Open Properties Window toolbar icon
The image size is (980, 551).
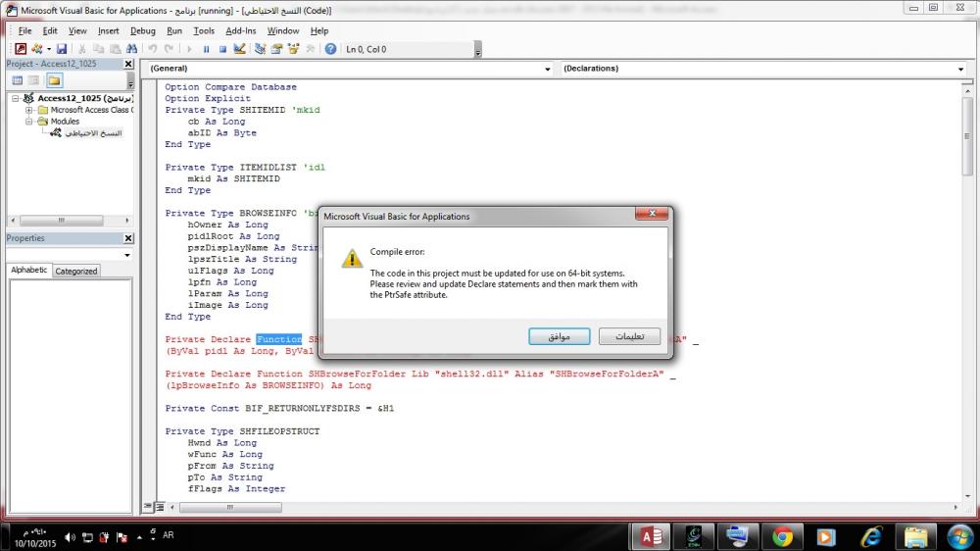click(x=276, y=49)
